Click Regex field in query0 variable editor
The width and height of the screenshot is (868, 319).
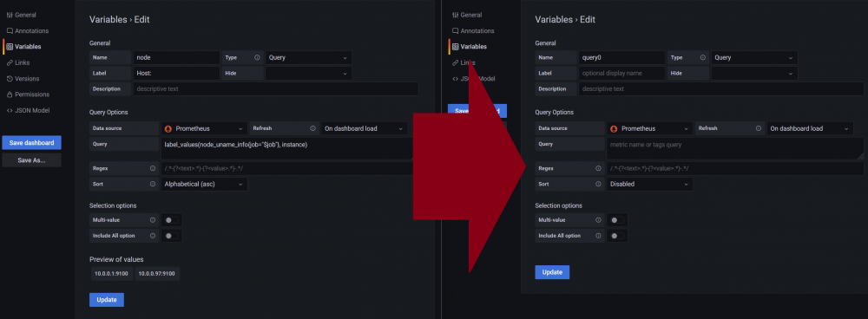(x=735, y=168)
